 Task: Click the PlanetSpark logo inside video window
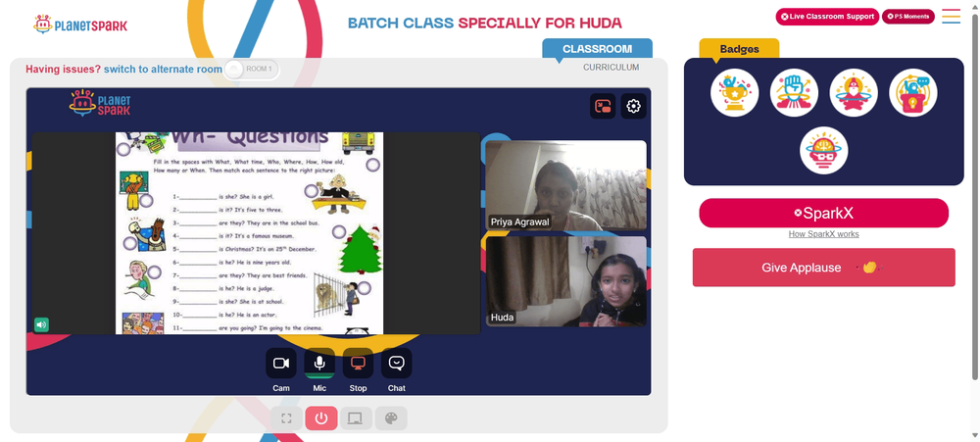point(100,103)
